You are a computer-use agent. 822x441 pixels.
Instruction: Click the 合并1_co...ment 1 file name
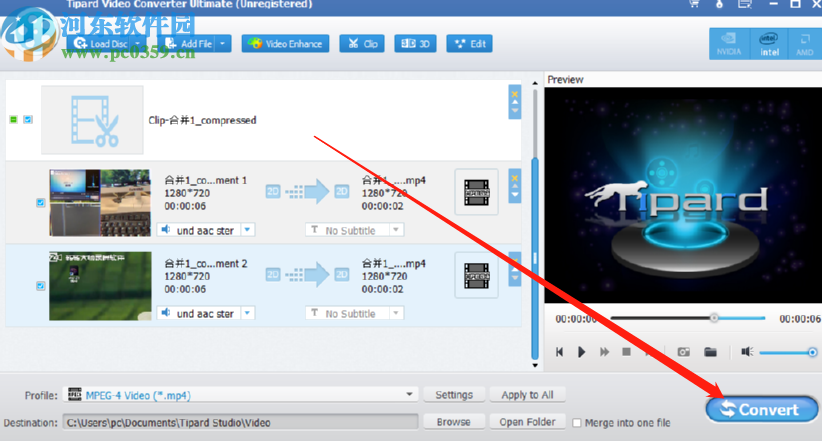206,180
